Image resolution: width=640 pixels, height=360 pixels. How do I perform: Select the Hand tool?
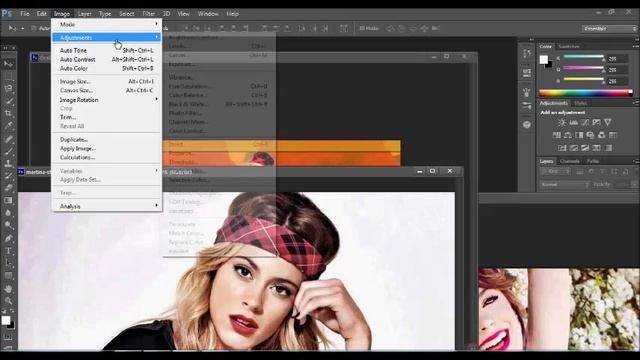(8, 289)
